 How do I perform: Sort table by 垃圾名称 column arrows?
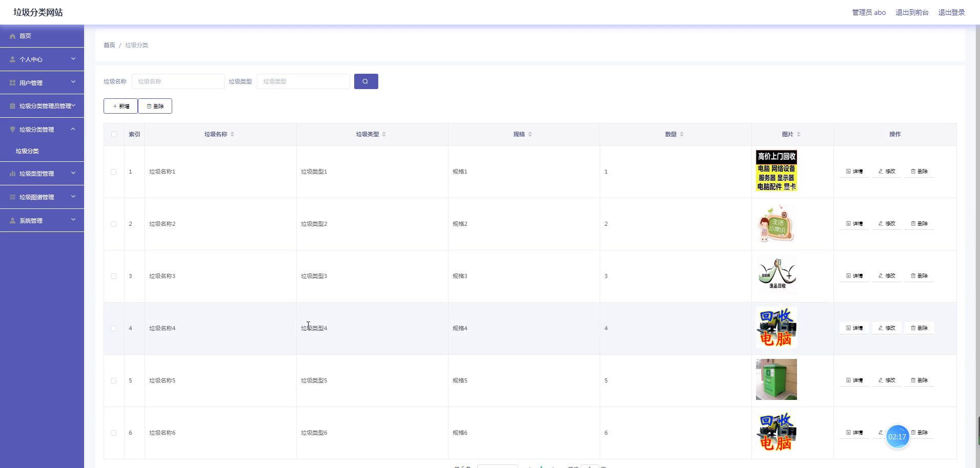(232, 134)
